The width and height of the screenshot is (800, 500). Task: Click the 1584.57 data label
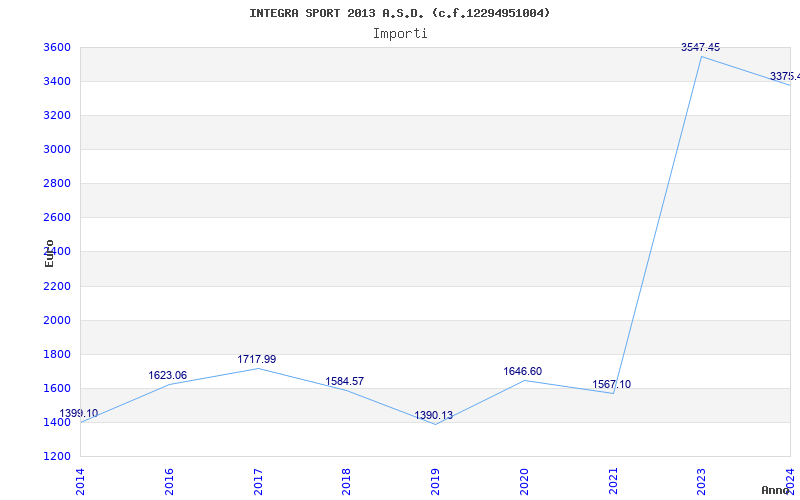click(x=345, y=381)
